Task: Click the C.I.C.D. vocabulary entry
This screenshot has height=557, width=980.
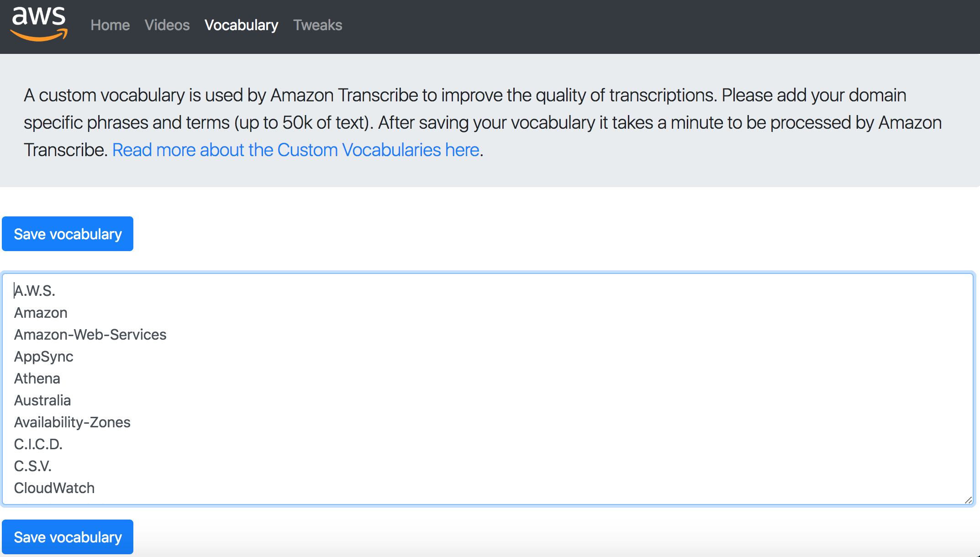Action: tap(38, 444)
